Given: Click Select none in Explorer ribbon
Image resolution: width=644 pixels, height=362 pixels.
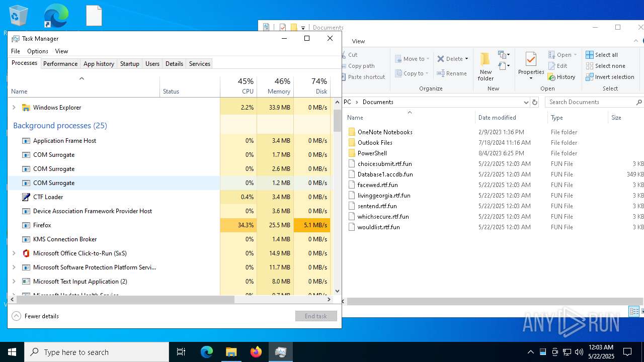Looking at the screenshot, I should tap(605, 66).
